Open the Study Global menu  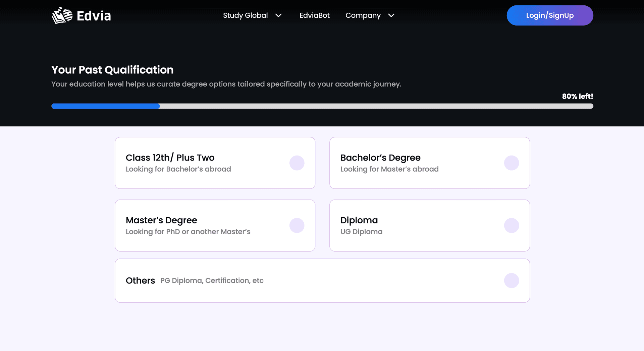(x=246, y=15)
